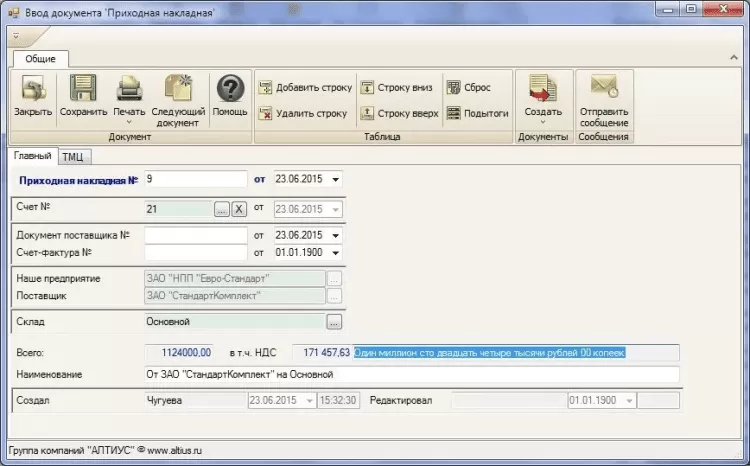Maximize the window

point(691,10)
